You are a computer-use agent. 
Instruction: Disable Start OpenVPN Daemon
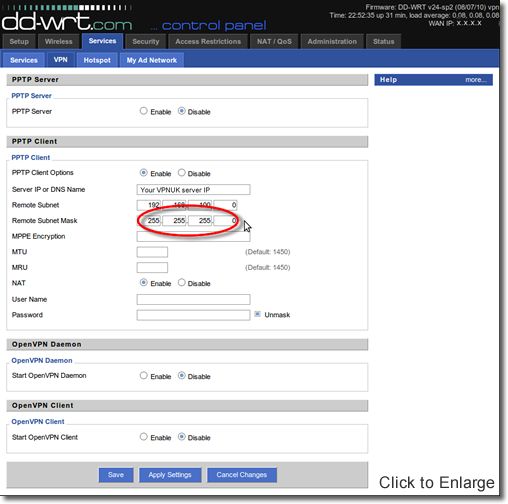tap(181, 376)
